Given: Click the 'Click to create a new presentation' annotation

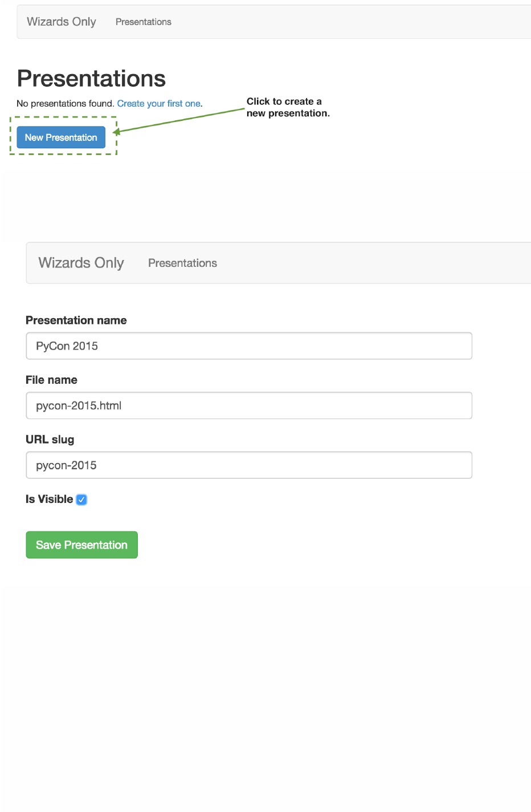Looking at the screenshot, I should point(288,107).
